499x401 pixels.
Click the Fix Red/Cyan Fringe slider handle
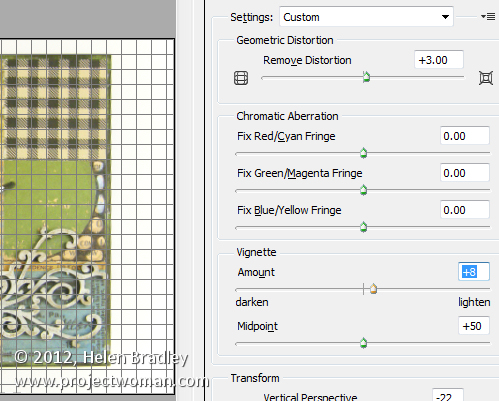pos(364,153)
